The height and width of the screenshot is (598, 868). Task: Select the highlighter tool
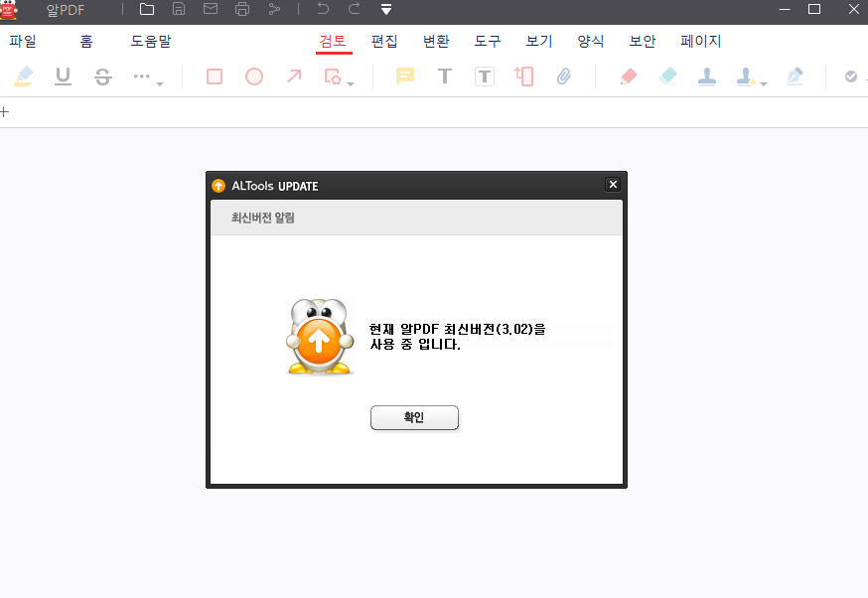pyautogui.click(x=23, y=76)
